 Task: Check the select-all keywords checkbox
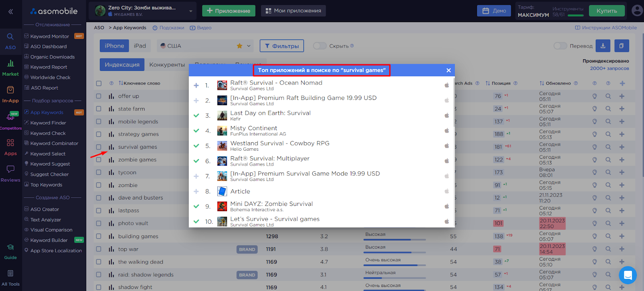[99, 83]
